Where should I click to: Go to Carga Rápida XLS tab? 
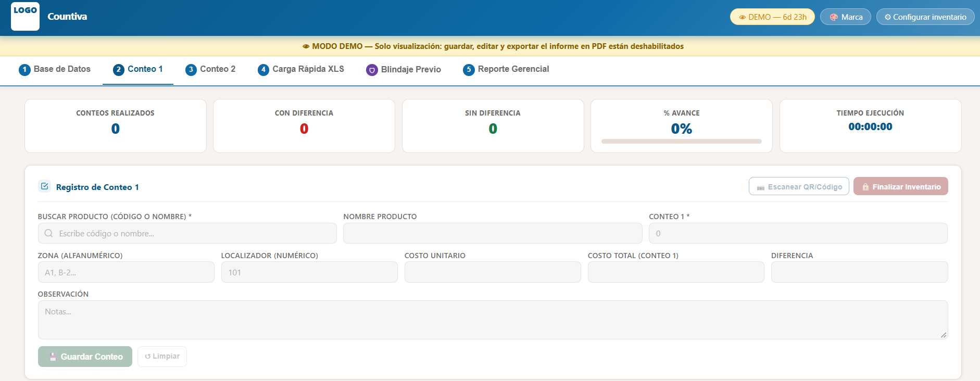[301, 70]
